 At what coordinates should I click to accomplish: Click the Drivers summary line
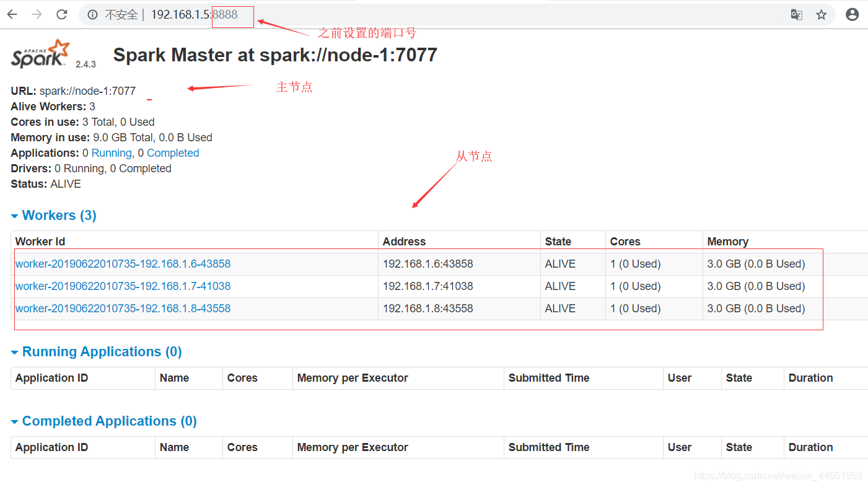pos(91,169)
